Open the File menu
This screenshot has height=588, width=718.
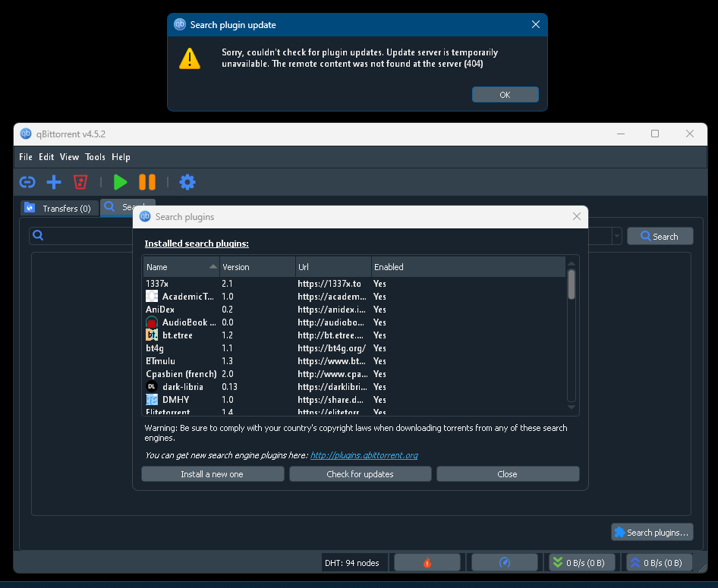pos(26,157)
